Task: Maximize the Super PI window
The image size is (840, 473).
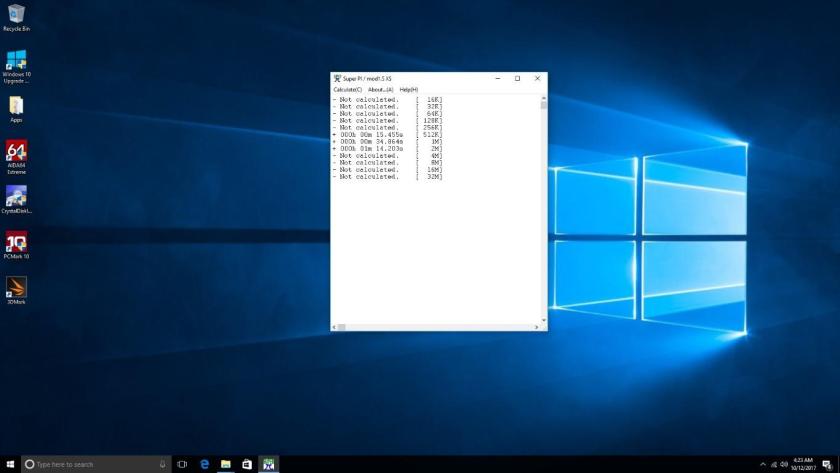Action: pos(518,78)
